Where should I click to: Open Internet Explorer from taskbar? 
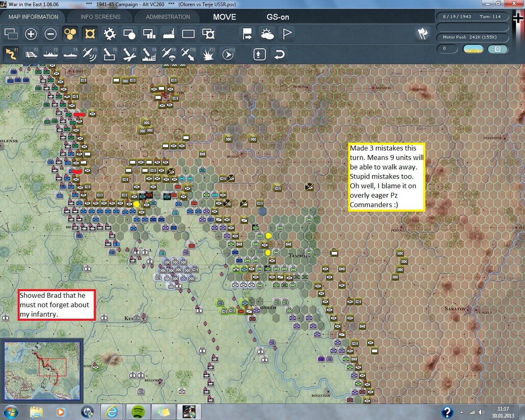[x=112, y=412]
